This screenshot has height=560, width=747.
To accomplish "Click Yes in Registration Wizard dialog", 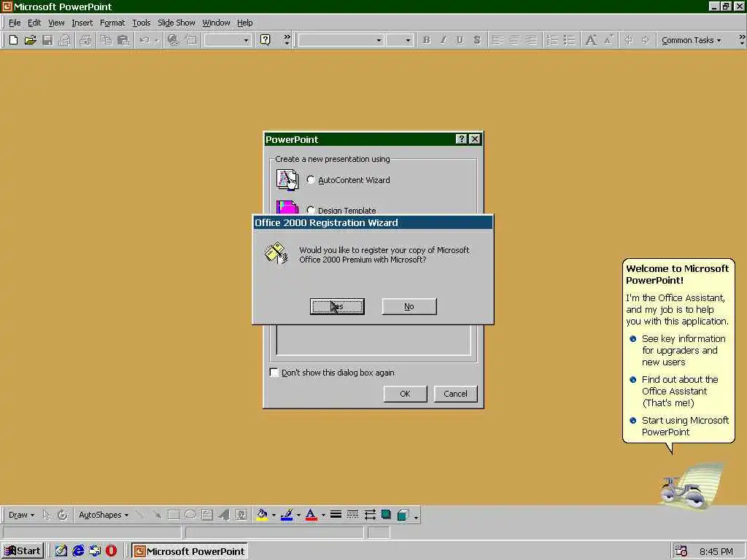I will point(337,306).
